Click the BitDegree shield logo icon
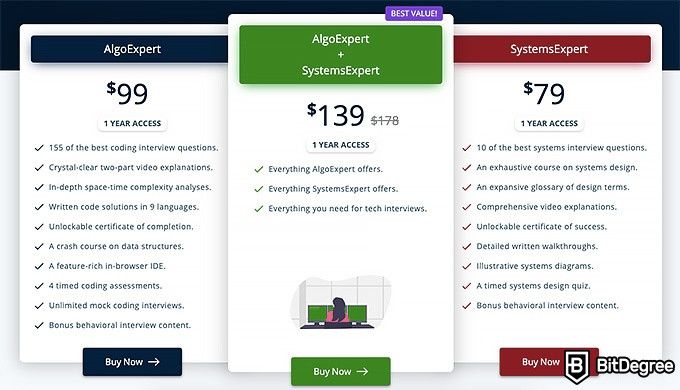 point(577,367)
